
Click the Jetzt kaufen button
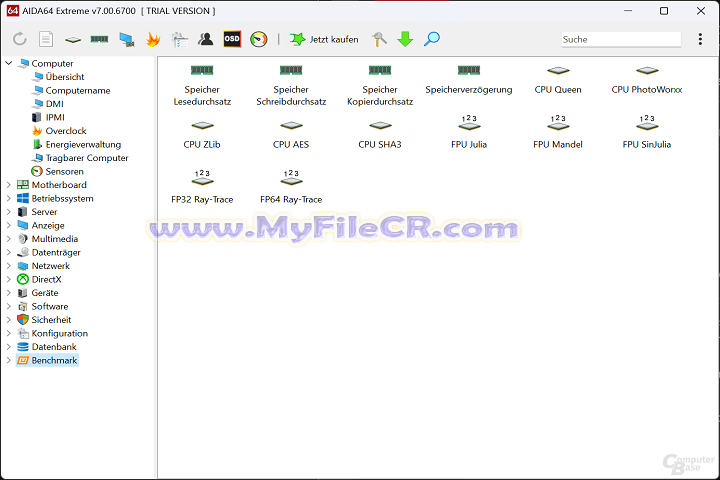pos(324,40)
